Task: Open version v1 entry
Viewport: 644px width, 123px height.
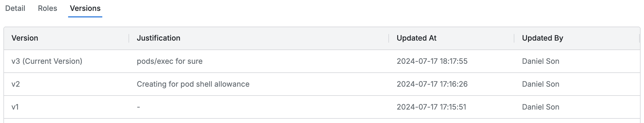Action: [15, 107]
